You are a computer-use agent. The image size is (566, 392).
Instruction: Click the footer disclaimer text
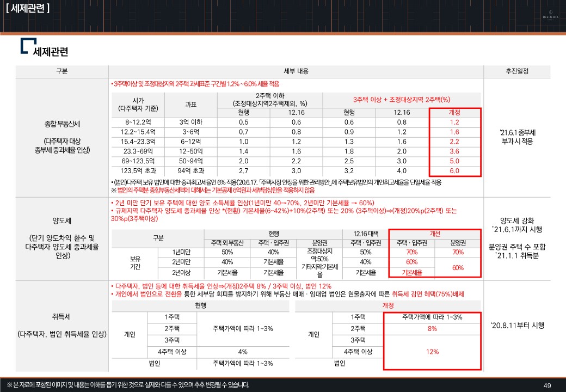[x=128, y=385]
